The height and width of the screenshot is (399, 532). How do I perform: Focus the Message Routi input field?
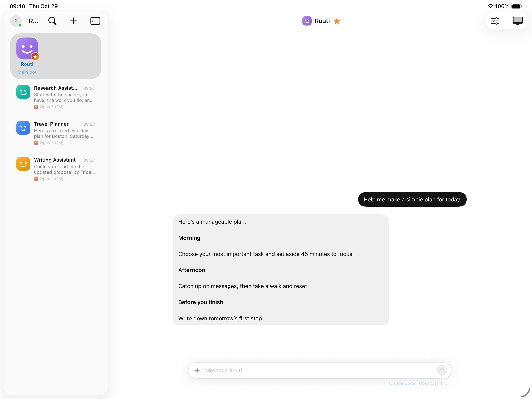(x=319, y=370)
